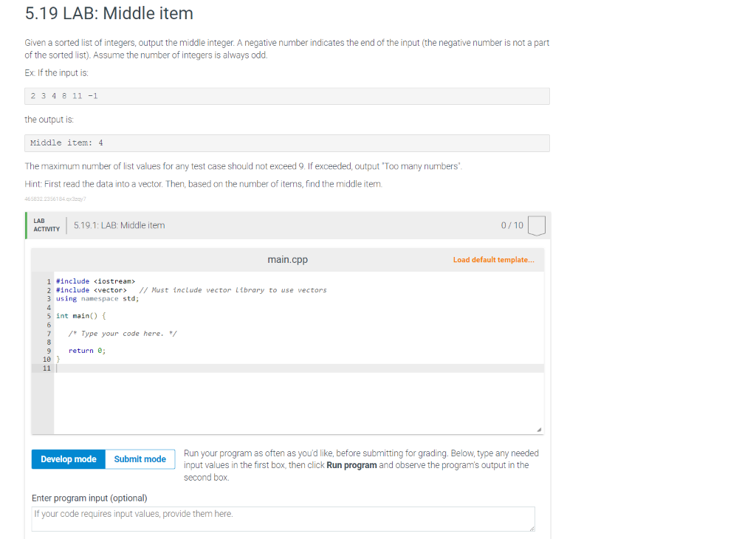Click the program input box resize grip
Viewport: 756px width, 539px height.
pyautogui.click(x=532, y=527)
